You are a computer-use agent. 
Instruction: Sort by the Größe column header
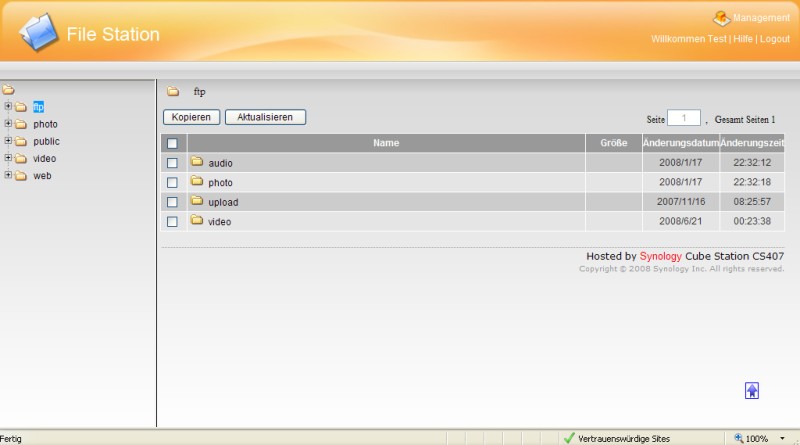613,143
